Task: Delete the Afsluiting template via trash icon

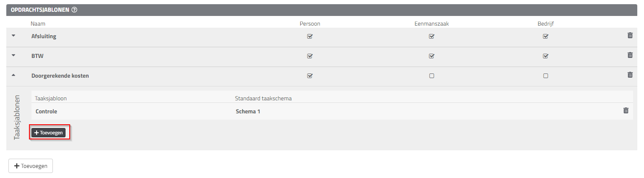Action: (630, 35)
